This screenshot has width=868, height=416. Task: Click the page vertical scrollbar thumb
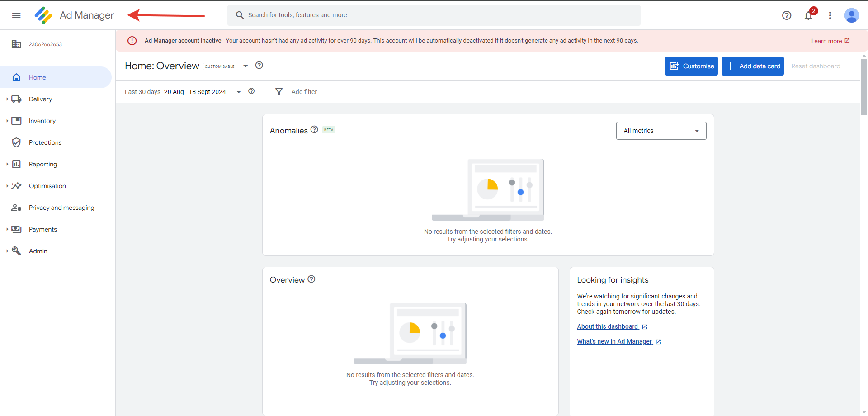point(864,87)
